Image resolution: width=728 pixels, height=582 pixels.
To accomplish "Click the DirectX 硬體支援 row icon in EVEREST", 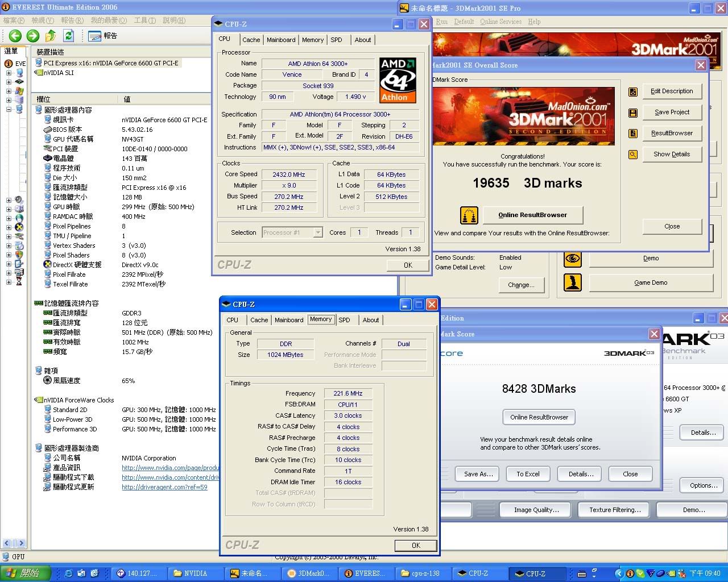I will pyautogui.click(x=48, y=265).
